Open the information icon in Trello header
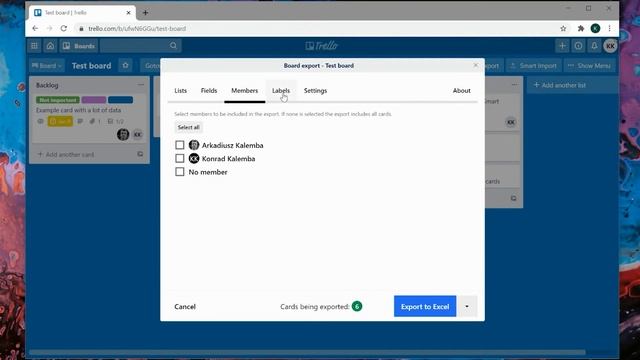Screen dimensions: 640x360 (578, 46)
